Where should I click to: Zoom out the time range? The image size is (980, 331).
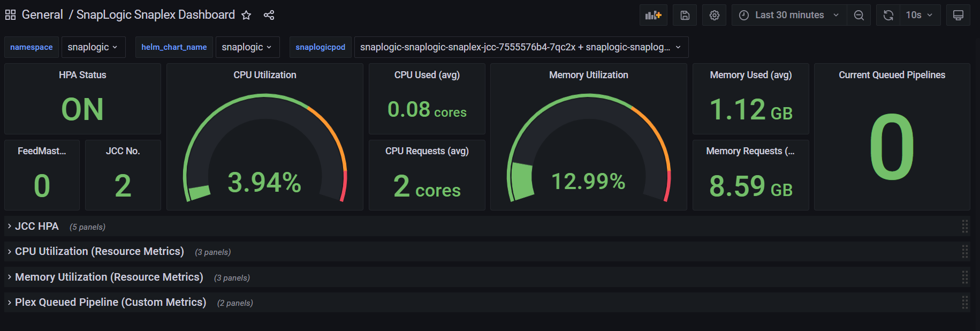(x=859, y=15)
